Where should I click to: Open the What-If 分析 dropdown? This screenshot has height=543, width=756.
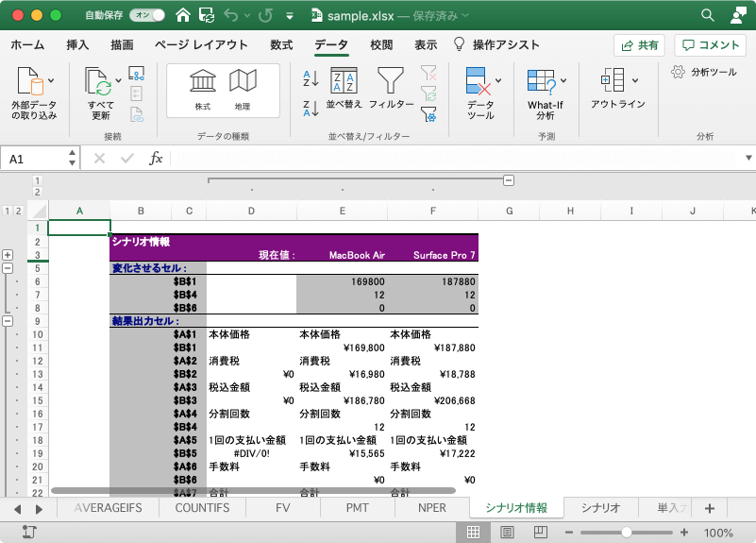pyautogui.click(x=545, y=93)
